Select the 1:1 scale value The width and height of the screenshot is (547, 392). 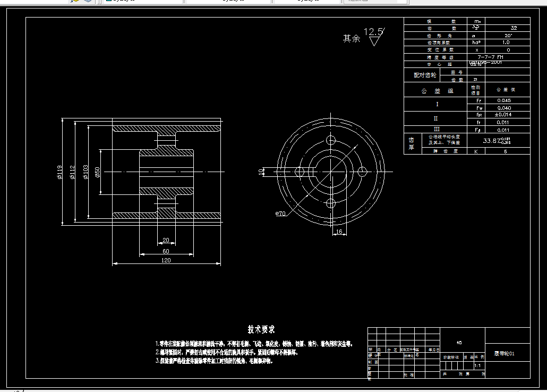click(x=477, y=366)
